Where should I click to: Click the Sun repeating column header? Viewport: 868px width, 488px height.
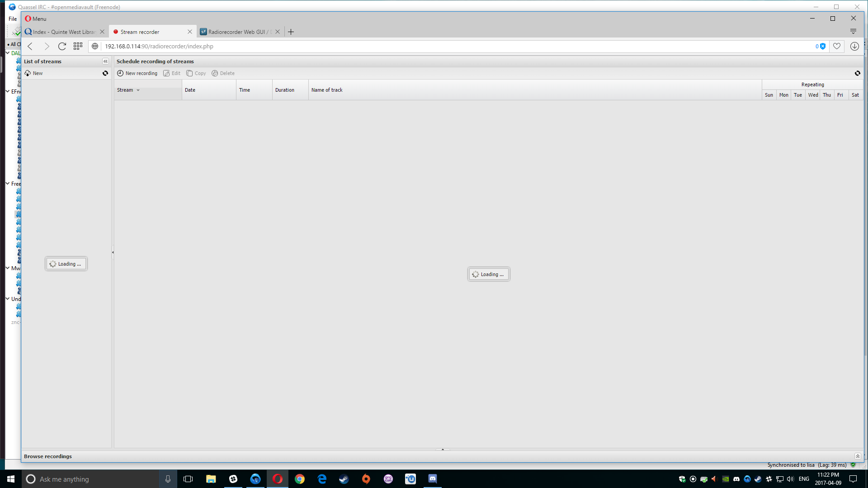click(x=769, y=95)
